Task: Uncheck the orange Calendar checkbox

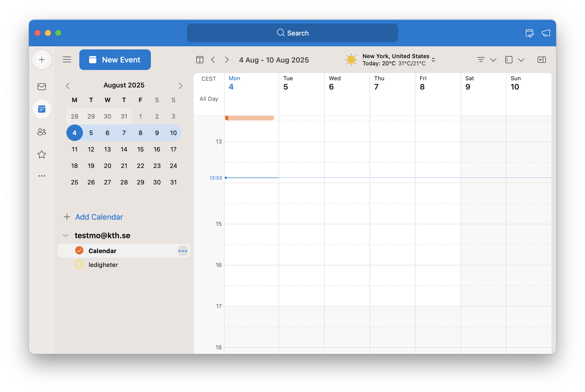Action: (x=79, y=251)
